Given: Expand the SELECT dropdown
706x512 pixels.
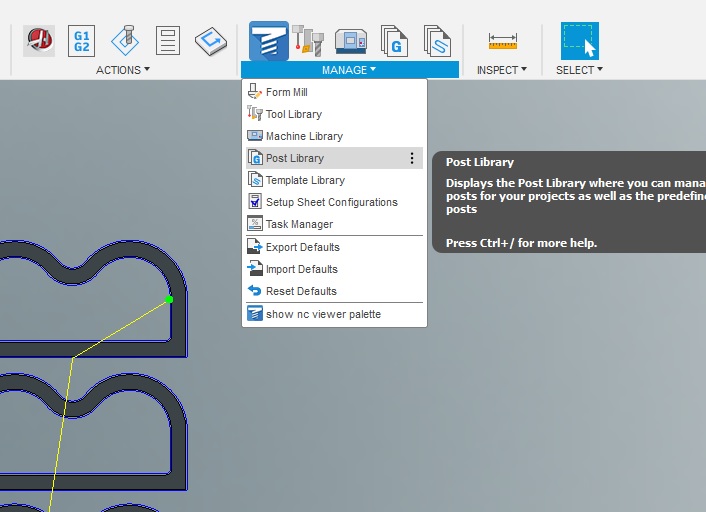Looking at the screenshot, I should [579, 70].
